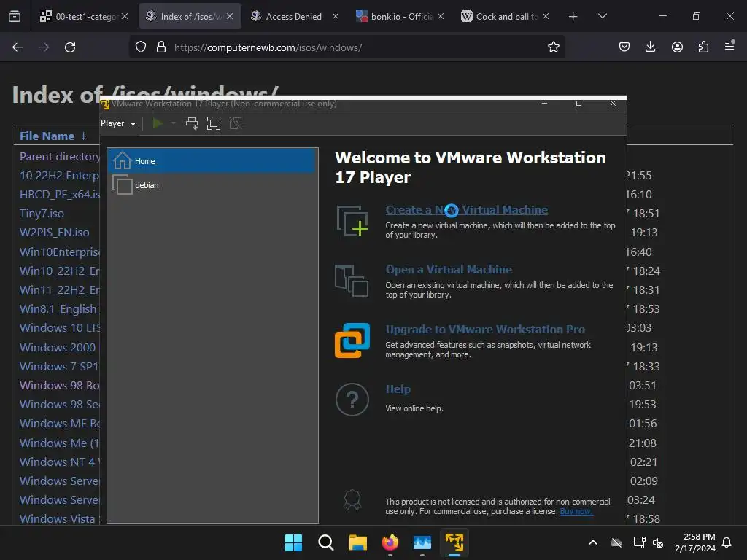
Task: Open taskbar Search magnifier
Action: [x=326, y=542]
